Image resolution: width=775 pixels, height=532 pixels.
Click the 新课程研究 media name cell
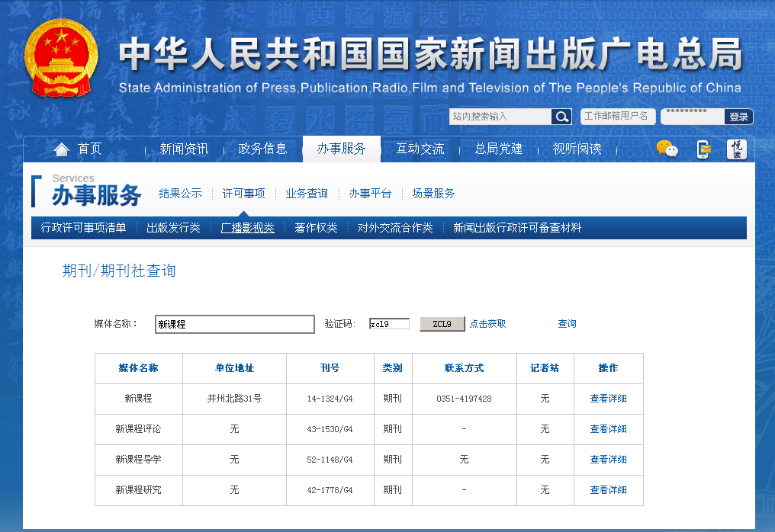(138, 490)
